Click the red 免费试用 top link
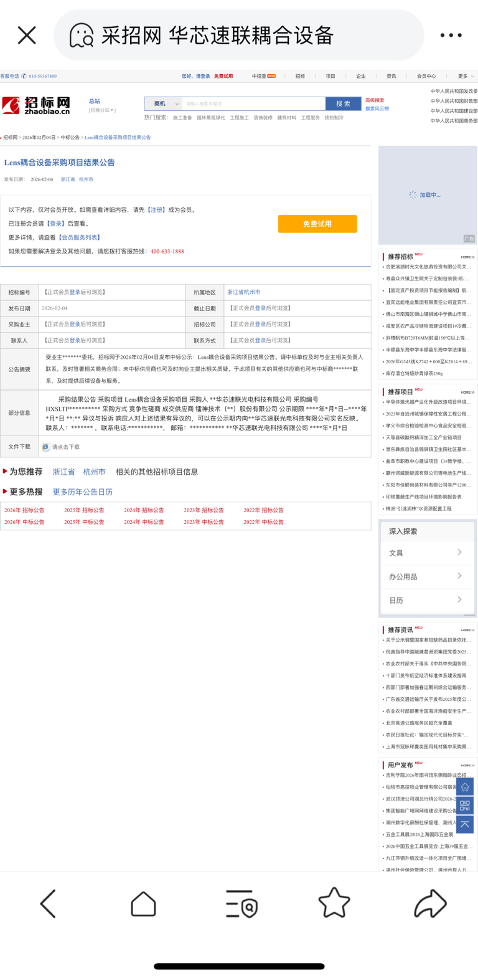Viewport: 478px width, 980px height. [223, 76]
